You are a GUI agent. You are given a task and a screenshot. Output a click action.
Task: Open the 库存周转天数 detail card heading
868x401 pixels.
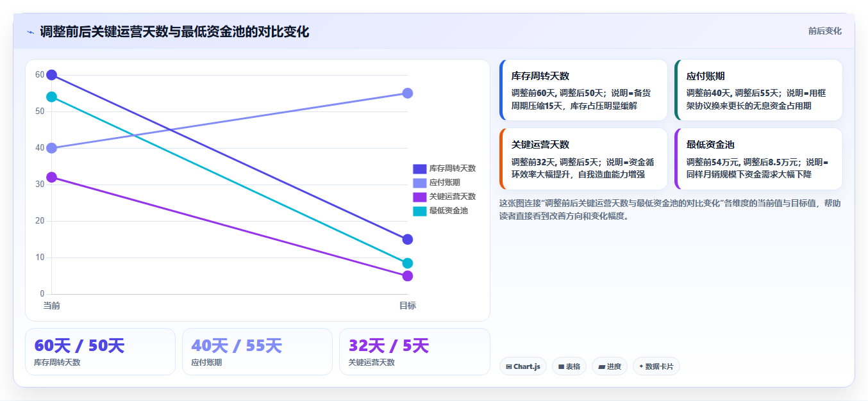pos(540,76)
